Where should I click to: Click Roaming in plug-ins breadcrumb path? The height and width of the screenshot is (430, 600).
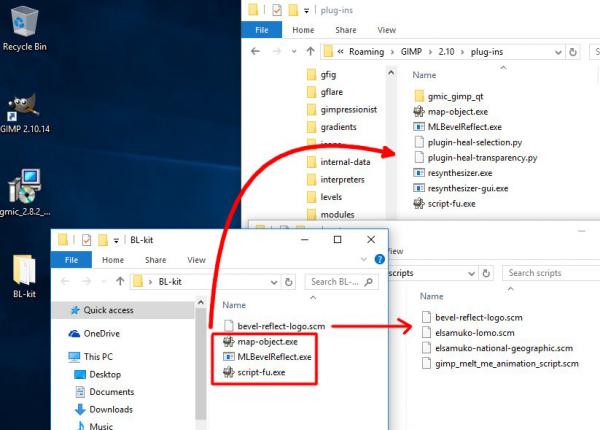(366, 52)
